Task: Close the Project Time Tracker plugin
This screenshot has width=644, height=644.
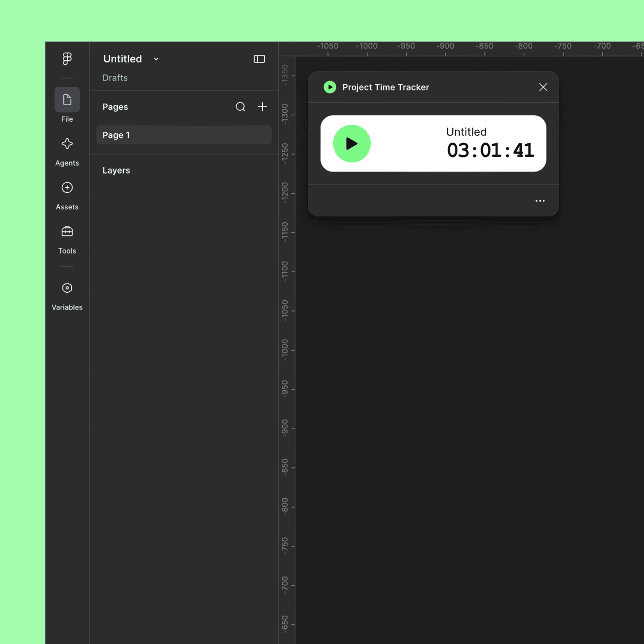Action: (543, 87)
